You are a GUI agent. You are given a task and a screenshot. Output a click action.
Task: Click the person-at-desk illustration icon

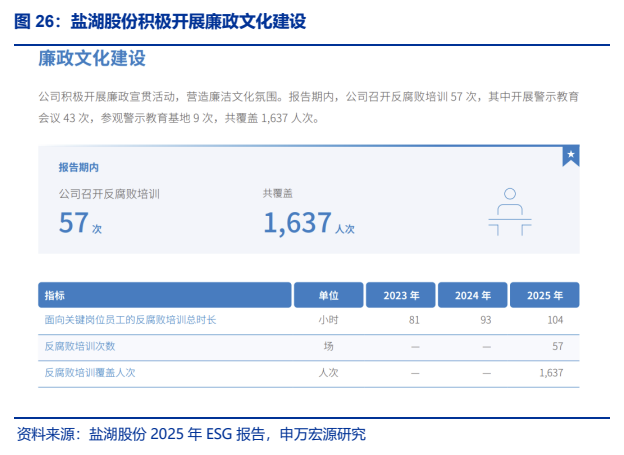(510, 212)
